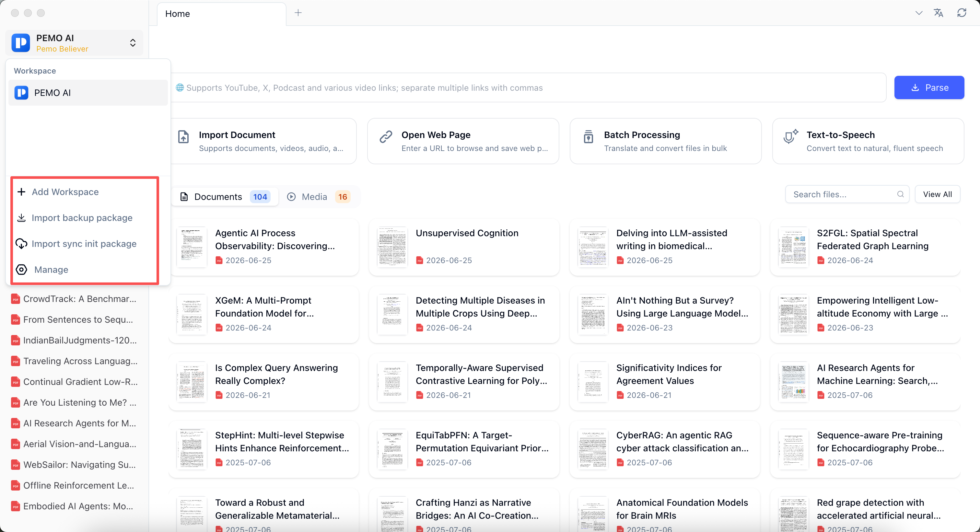Expand the workspace switcher chevron

pos(133,42)
